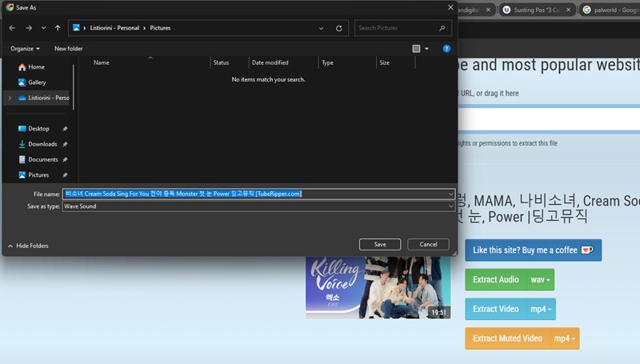Click the Back navigation arrow
The image size is (640, 364).
[13, 28]
